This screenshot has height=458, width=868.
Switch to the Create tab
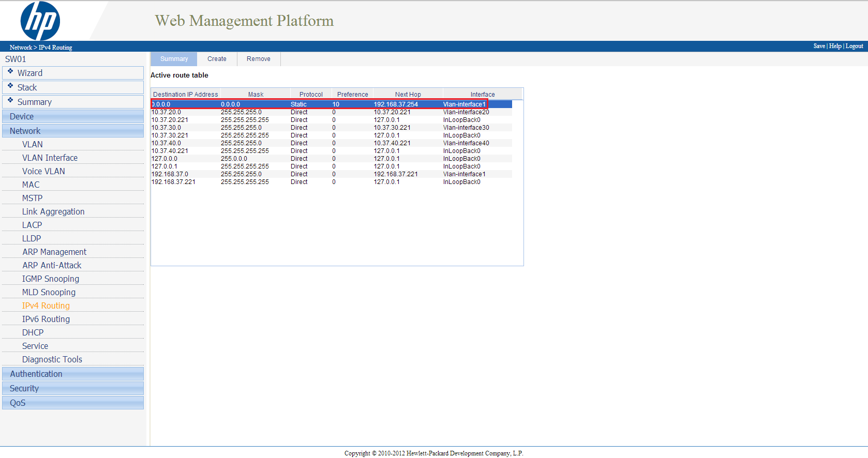(217, 59)
